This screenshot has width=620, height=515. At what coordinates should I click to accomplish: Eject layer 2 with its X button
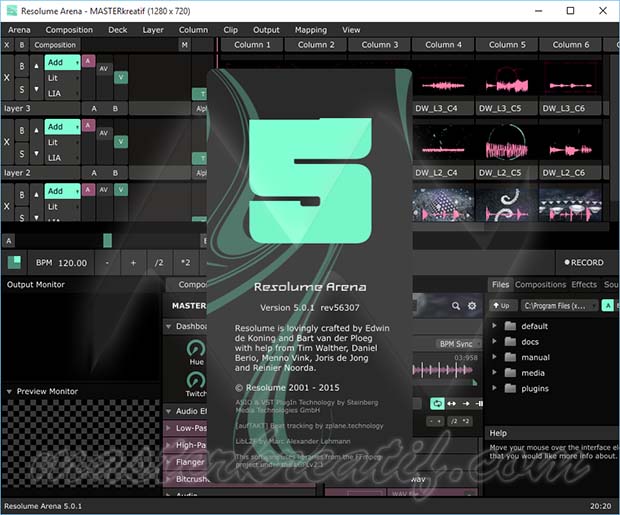(x=7, y=142)
